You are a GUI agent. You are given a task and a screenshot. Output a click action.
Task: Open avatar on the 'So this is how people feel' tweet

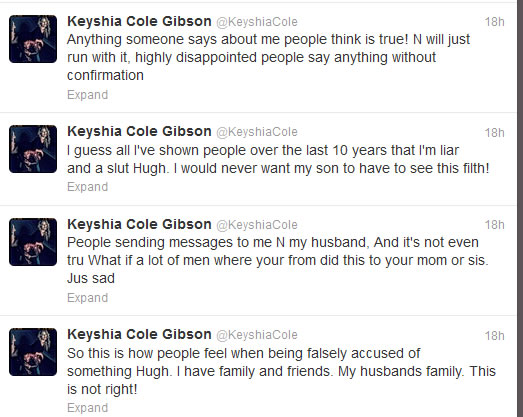[33, 352]
